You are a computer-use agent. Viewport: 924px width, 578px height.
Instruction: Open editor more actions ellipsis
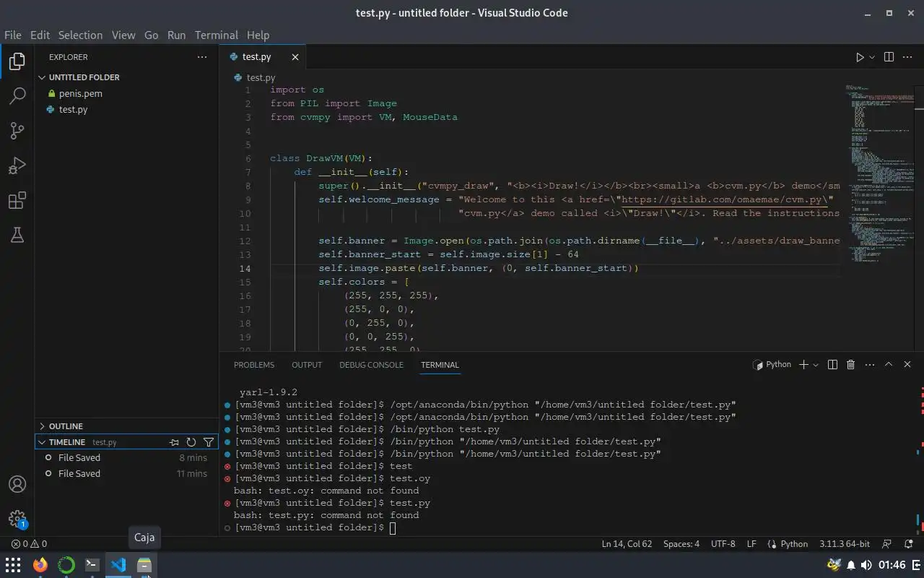tap(909, 57)
